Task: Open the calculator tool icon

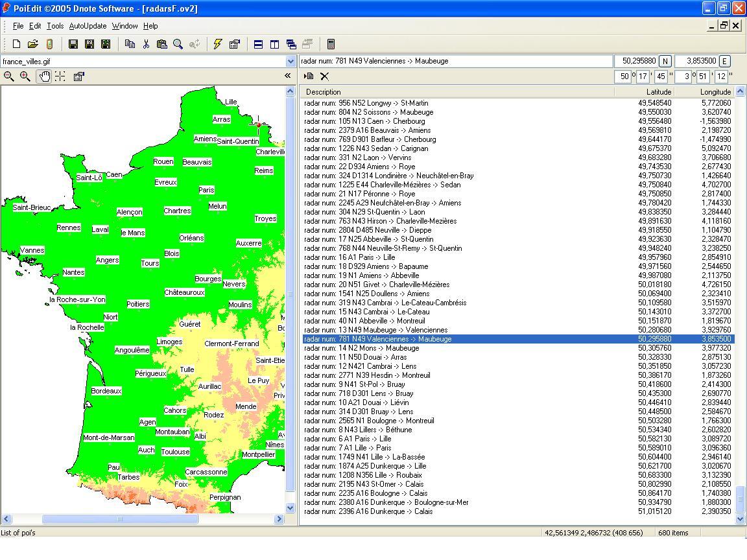Action: coord(331,44)
